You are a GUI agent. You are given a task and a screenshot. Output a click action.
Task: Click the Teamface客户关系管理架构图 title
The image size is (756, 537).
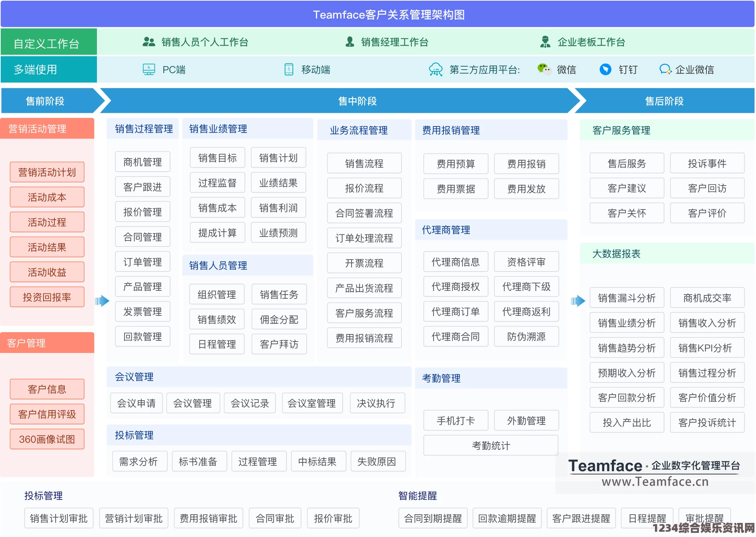click(x=389, y=14)
